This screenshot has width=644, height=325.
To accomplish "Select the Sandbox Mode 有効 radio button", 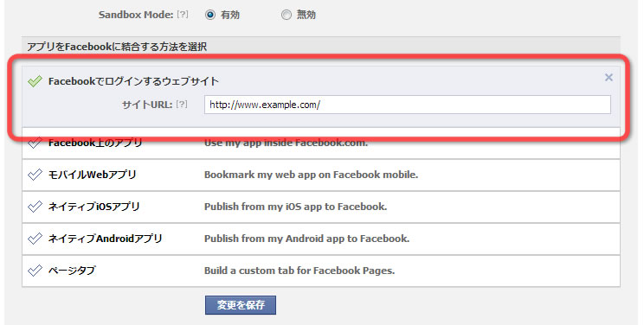I will [x=209, y=16].
